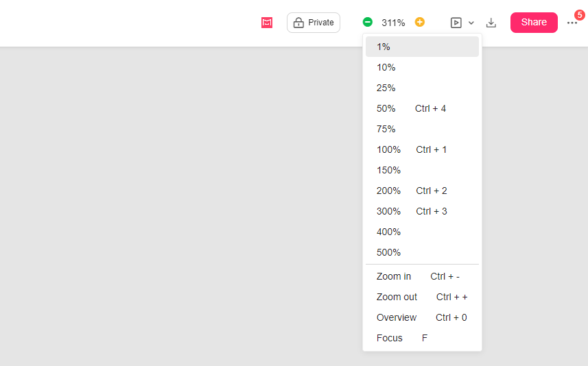Open the three-dot more options menu

tap(572, 23)
